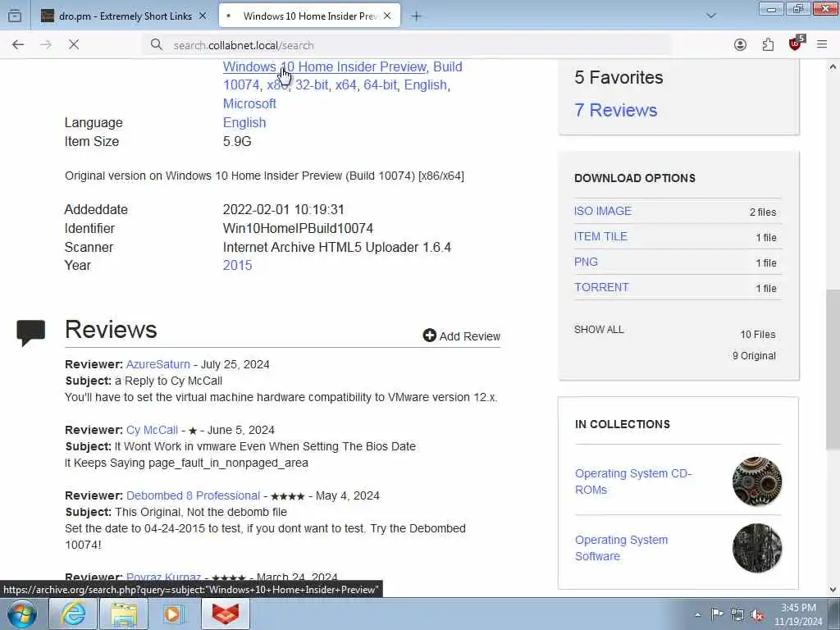Download the ISO IMAGE option
The width and height of the screenshot is (840, 630).
pyautogui.click(x=603, y=211)
